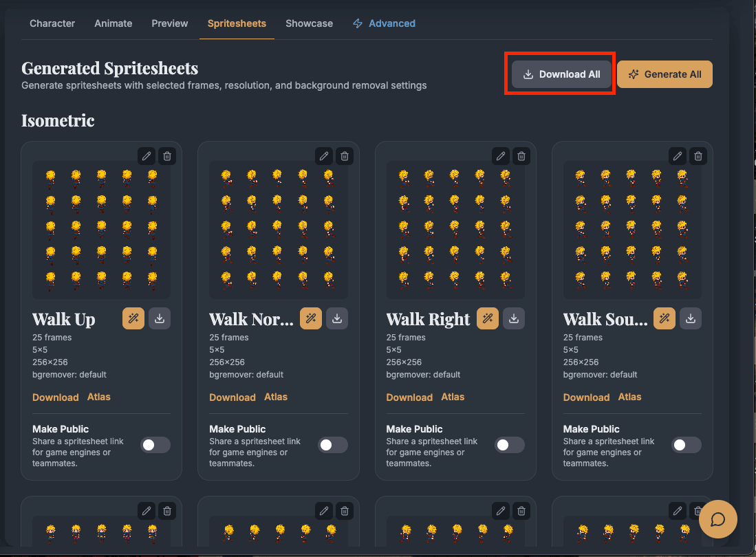The height and width of the screenshot is (557, 756).
Task: Click pencil icon on card below Walk Up
Action: coord(147,511)
